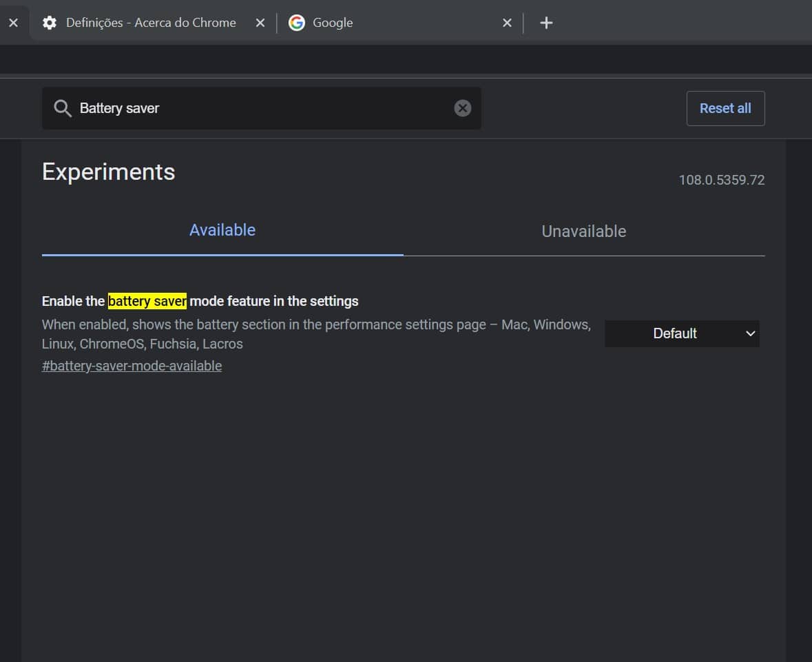Image resolution: width=812 pixels, height=662 pixels.
Task: Switch to the Definições - Acerca do Chrome tab
Action: pos(150,23)
